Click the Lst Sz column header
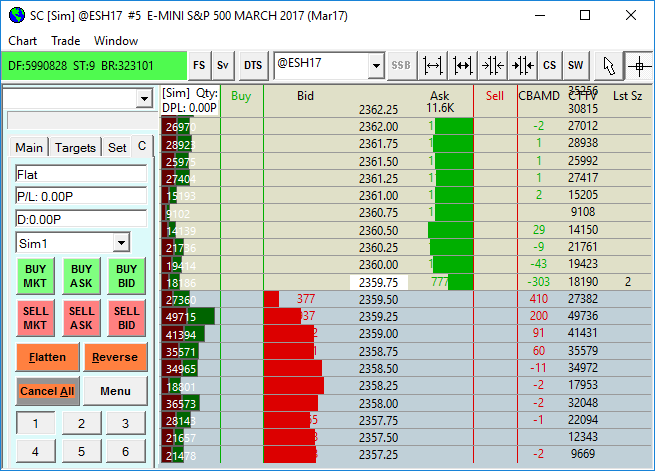This screenshot has height=471, width=655. 627,96
